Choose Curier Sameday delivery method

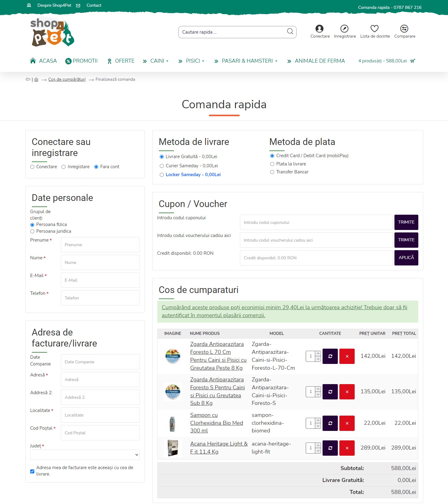[x=162, y=166]
